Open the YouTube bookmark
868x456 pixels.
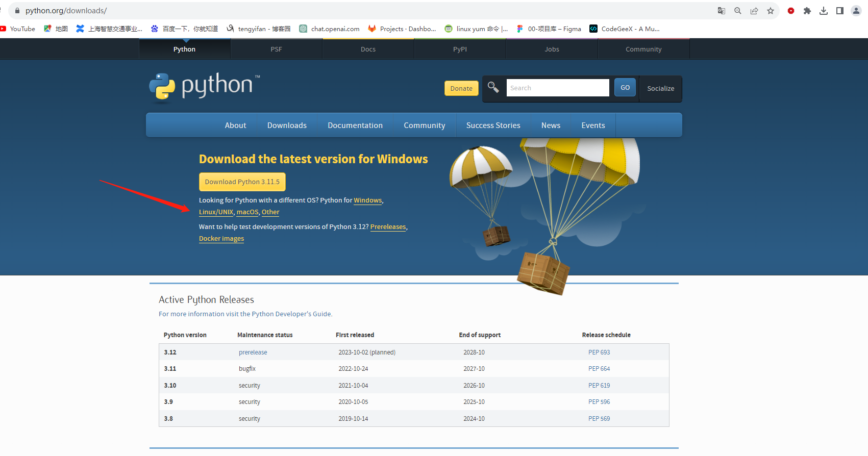(18, 29)
